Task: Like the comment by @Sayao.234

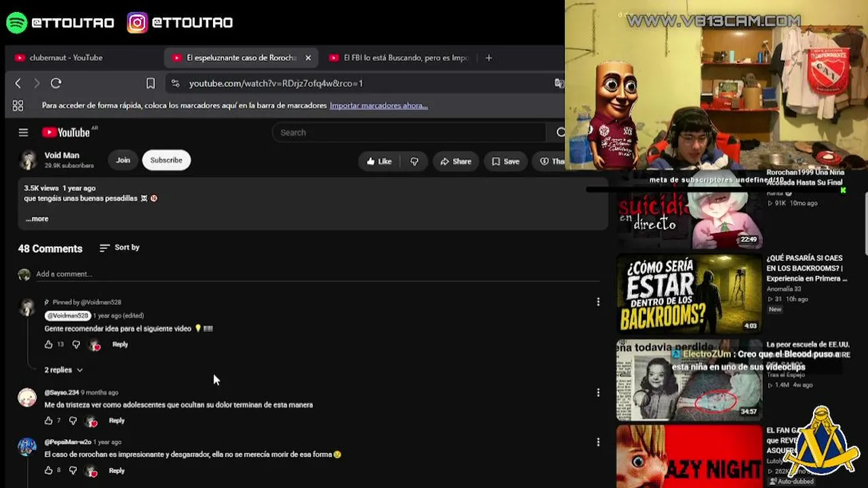Action: pyautogui.click(x=48, y=421)
